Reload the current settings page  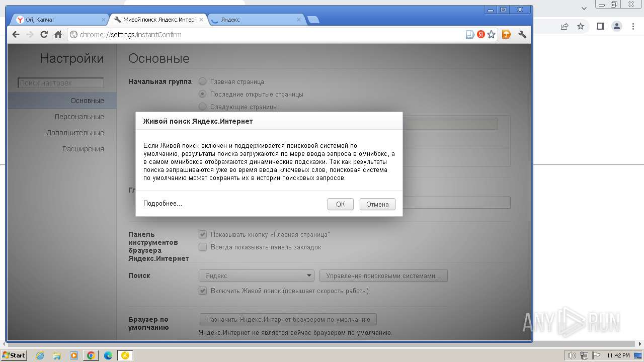44,35
